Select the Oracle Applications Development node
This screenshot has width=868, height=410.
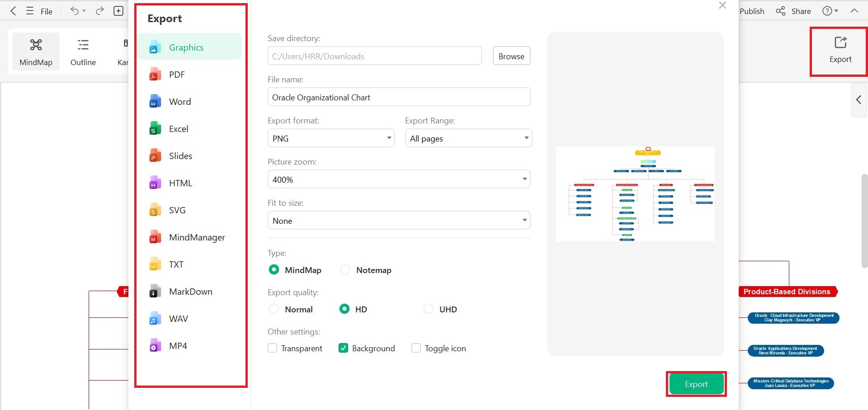pyautogui.click(x=785, y=351)
